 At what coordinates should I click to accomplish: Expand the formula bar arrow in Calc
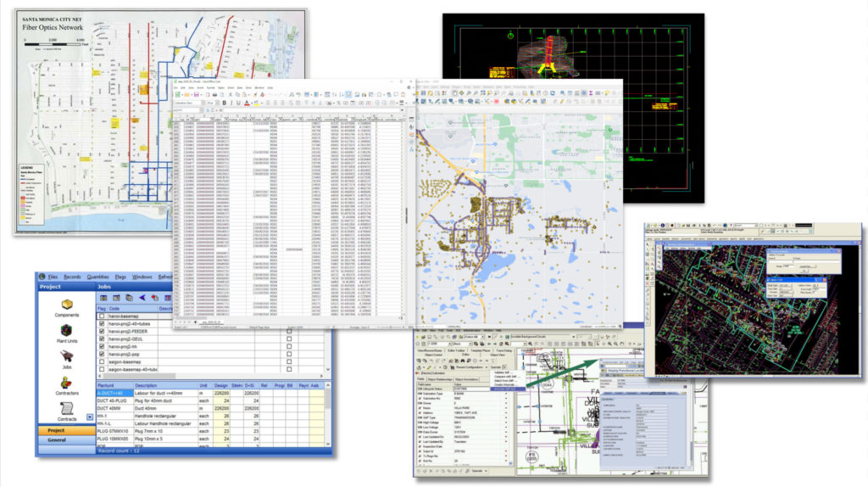(x=403, y=110)
